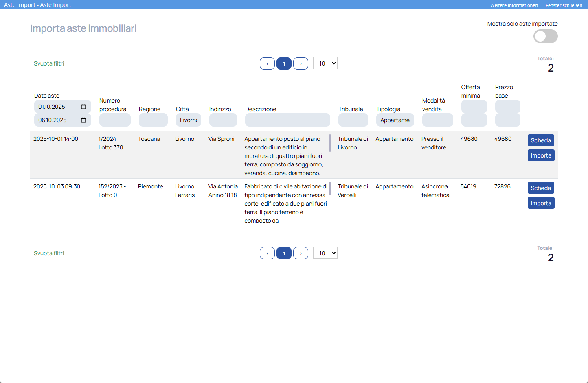Image resolution: width=588 pixels, height=383 pixels.
Task: Select page 1 button in top pagination
Action: (x=284, y=63)
